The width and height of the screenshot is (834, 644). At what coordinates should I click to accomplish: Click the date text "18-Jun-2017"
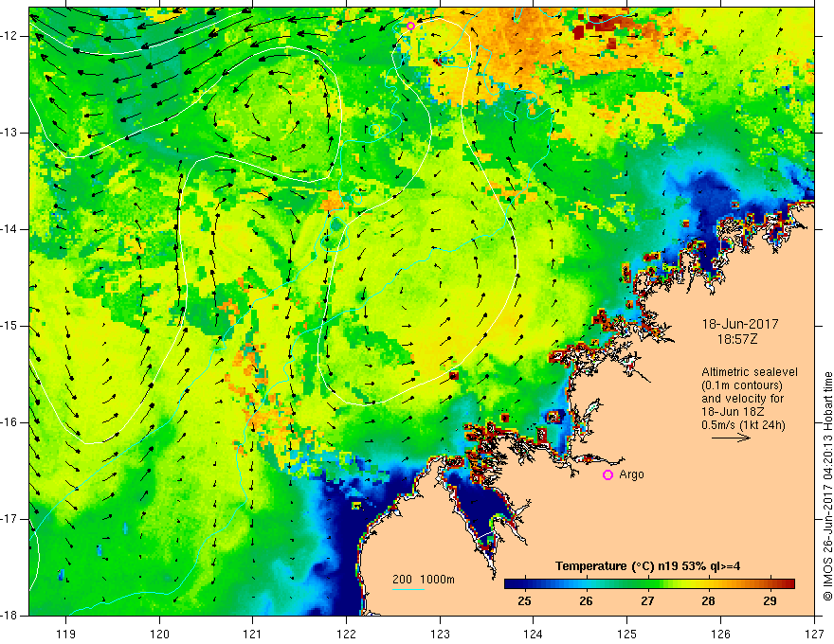tap(740, 324)
